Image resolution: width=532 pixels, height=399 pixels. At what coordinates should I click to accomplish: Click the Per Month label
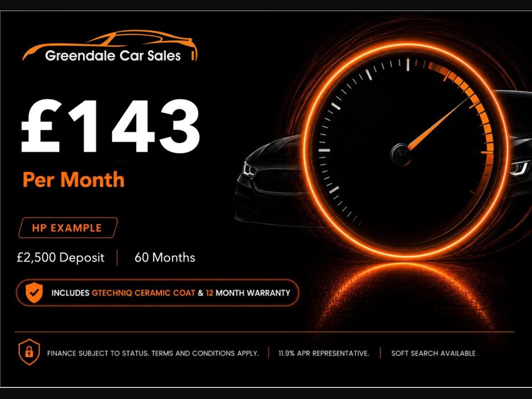(x=73, y=179)
